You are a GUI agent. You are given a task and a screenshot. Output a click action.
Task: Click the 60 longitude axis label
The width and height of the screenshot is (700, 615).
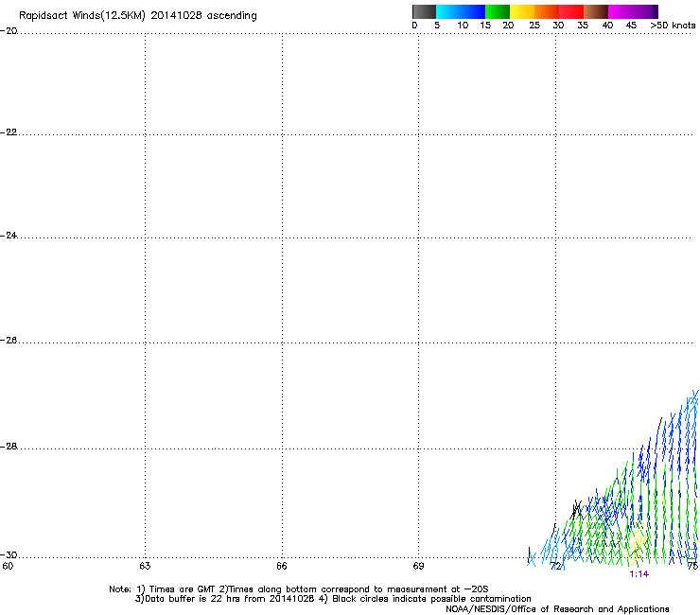8,567
